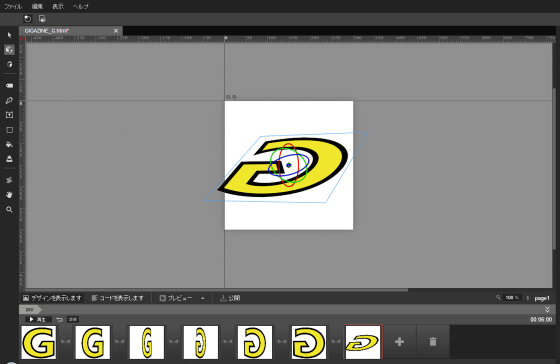Select the Paint Bucket fill tool

tap(9, 144)
